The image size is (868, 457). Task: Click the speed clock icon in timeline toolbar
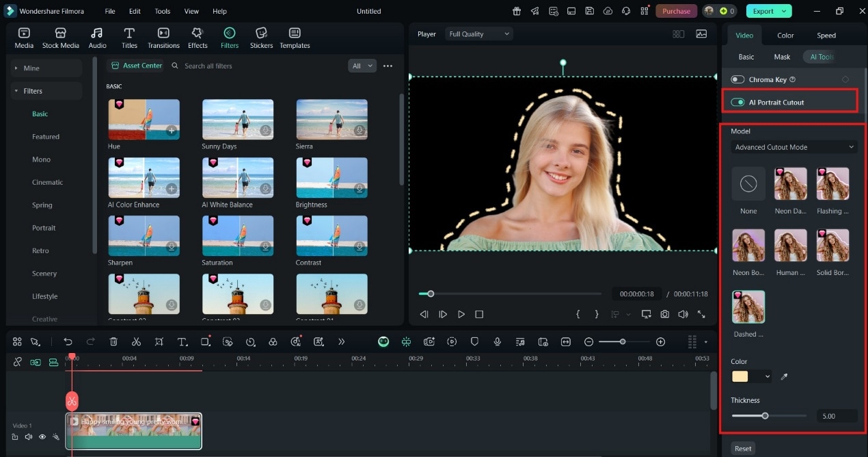[250, 341]
